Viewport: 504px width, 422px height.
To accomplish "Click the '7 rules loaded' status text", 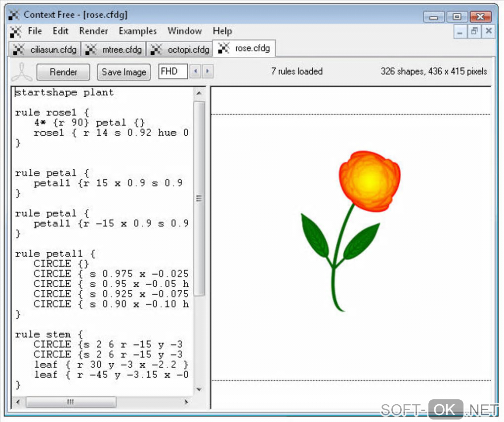I will tap(296, 71).
